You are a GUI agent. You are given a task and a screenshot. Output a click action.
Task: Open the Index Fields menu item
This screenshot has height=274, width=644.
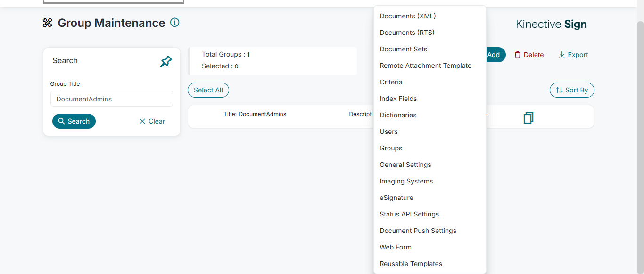point(398,99)
